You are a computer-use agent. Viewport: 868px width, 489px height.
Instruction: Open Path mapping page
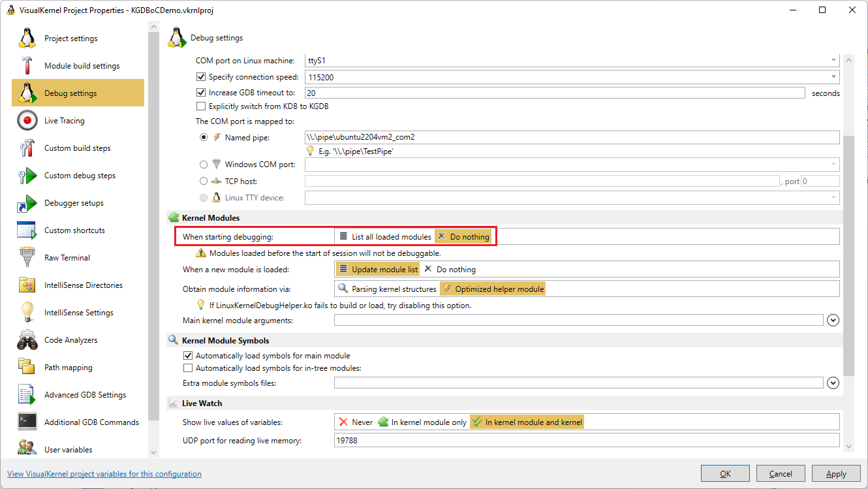coord(78,368)
